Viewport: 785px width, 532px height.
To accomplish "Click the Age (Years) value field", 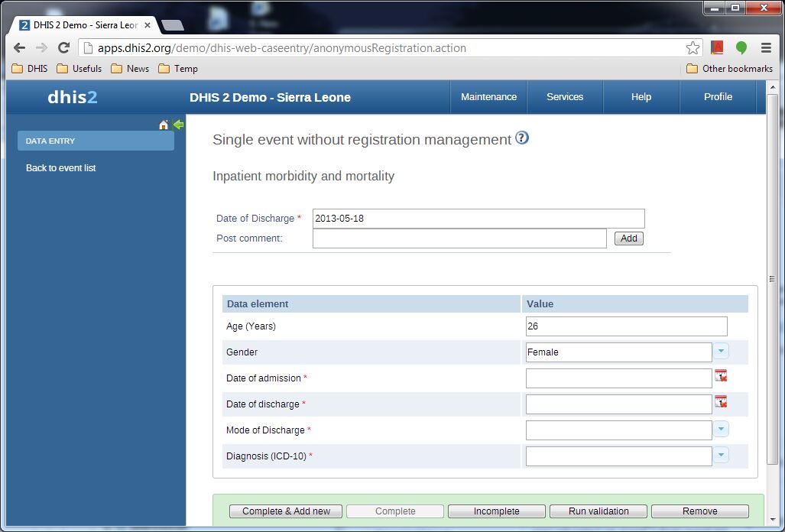I will [x=626, y=326].
